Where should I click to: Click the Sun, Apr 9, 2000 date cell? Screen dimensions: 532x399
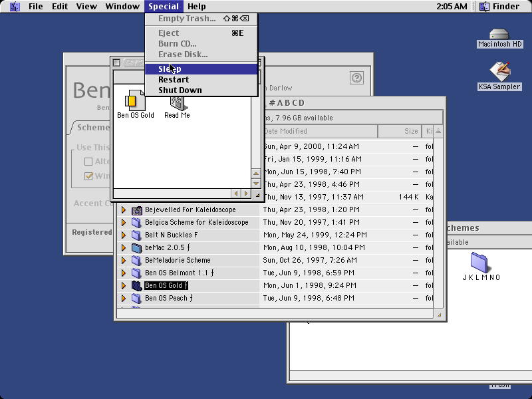[x=311, y=146]
